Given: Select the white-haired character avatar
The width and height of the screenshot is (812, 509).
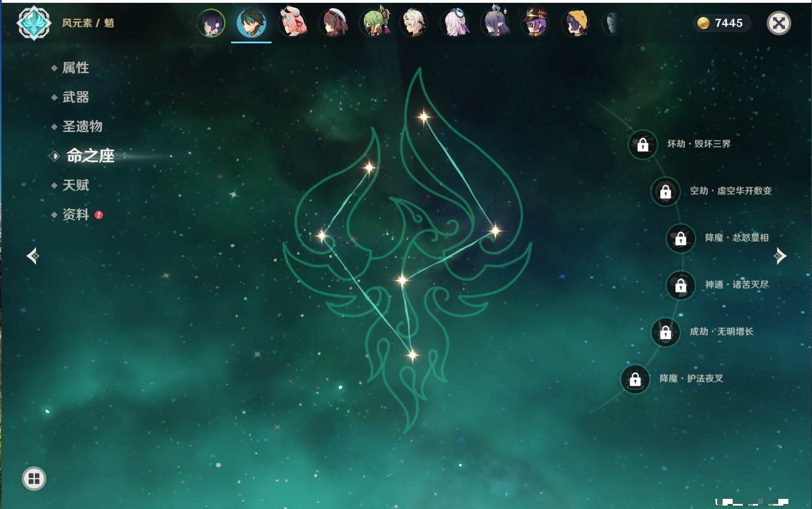Looking at the screenshot, I should click(x=414, y=23).
